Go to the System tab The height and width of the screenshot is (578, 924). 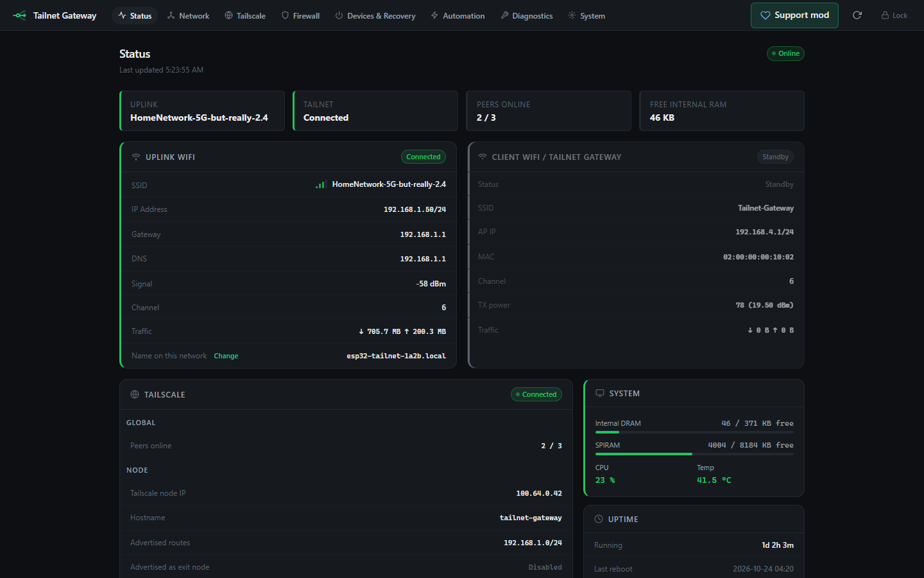click(x=586, y=15)
